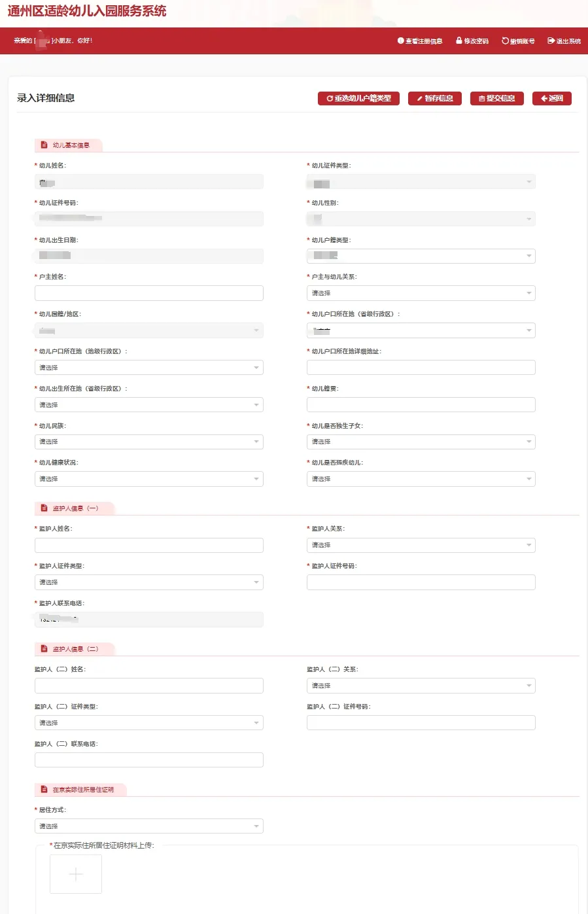The image size is (588, 914).
Task: Click the 监护人信息（一） section document icon
Action: pyautogui.click(x=44, y=508)
